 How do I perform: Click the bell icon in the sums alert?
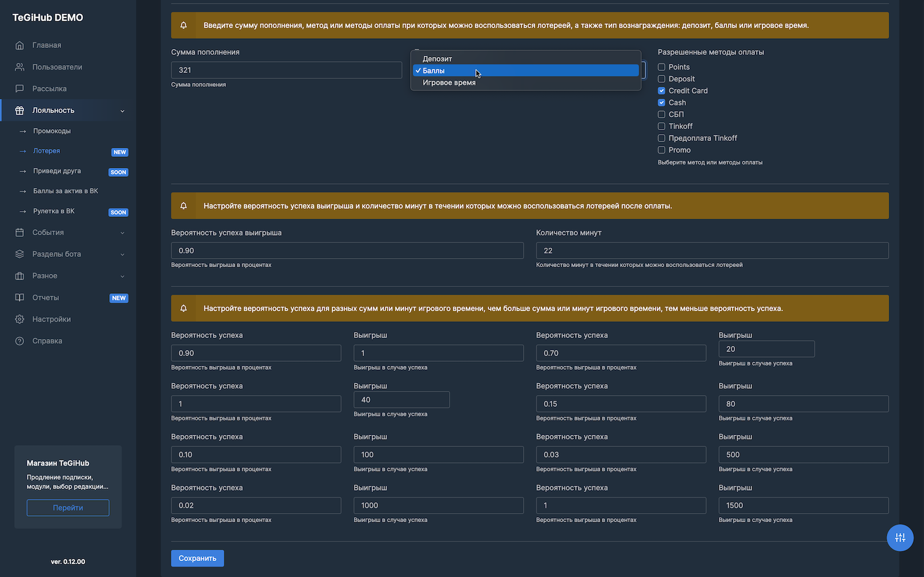tap(184, 308)
